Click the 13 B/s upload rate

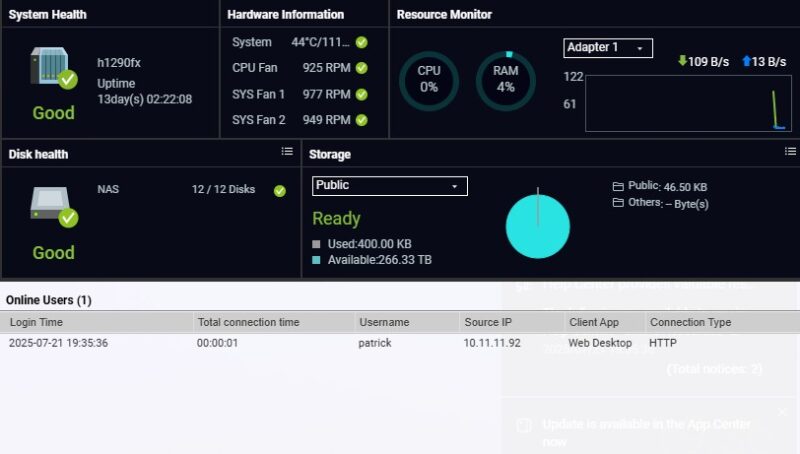click(x=769, y=62)
